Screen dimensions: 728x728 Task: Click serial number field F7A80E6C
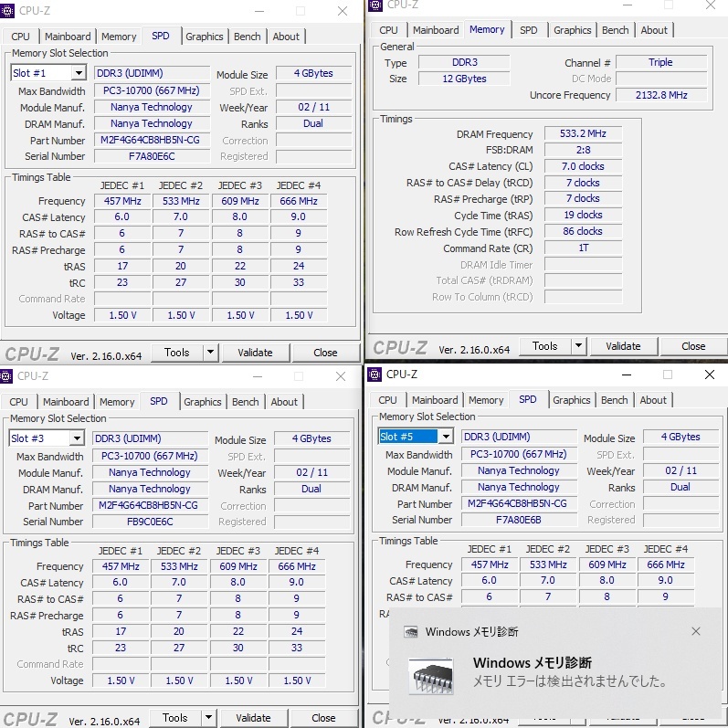click(152, 156)
